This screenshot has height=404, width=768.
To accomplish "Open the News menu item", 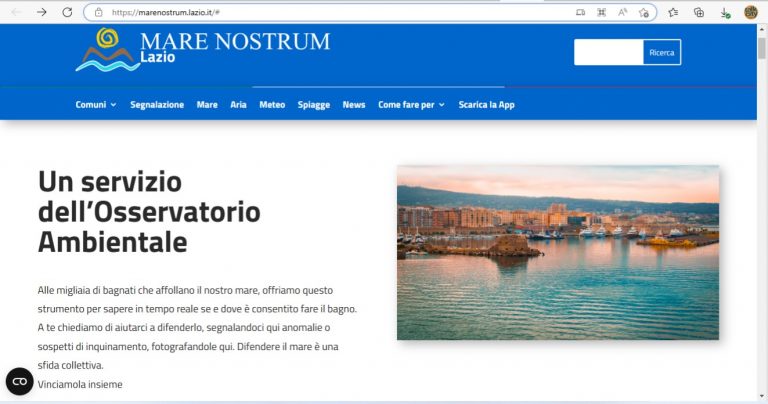I will tap(354, 105).
